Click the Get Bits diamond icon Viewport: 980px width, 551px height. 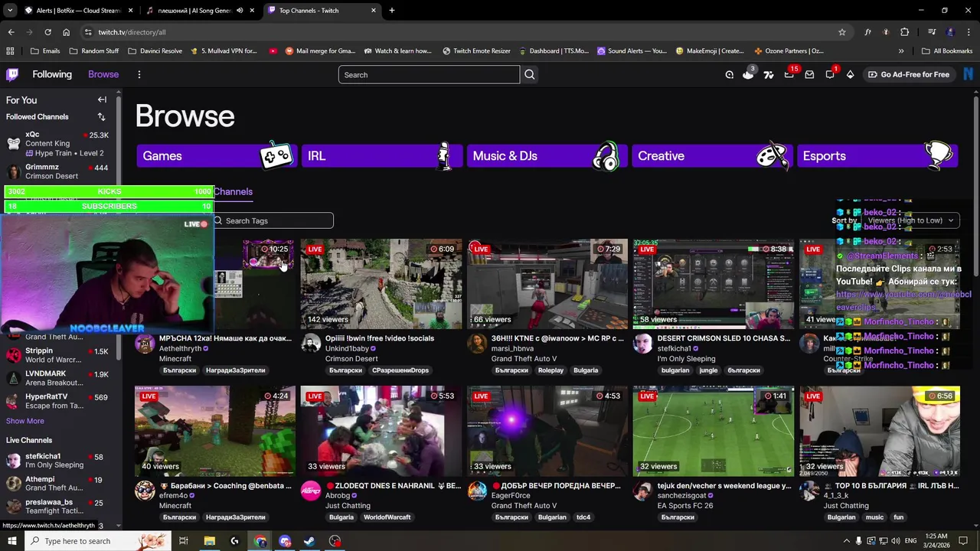[850, 74]
